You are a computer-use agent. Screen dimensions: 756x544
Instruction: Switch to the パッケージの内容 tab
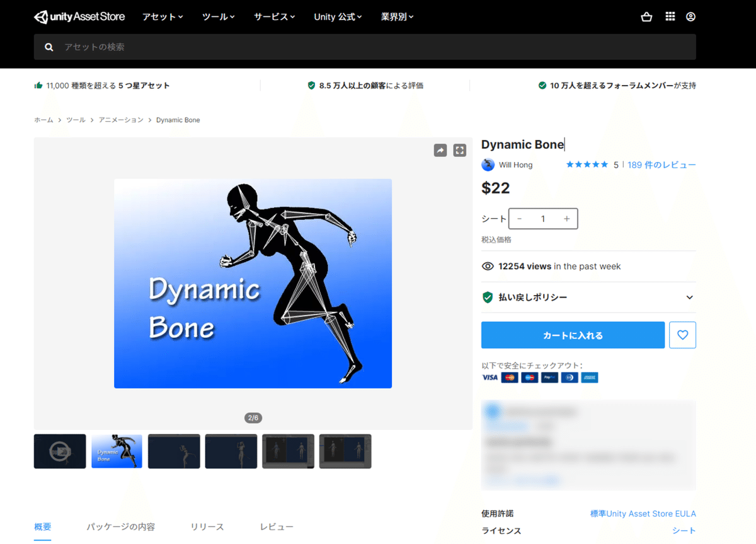click(120, 527)
